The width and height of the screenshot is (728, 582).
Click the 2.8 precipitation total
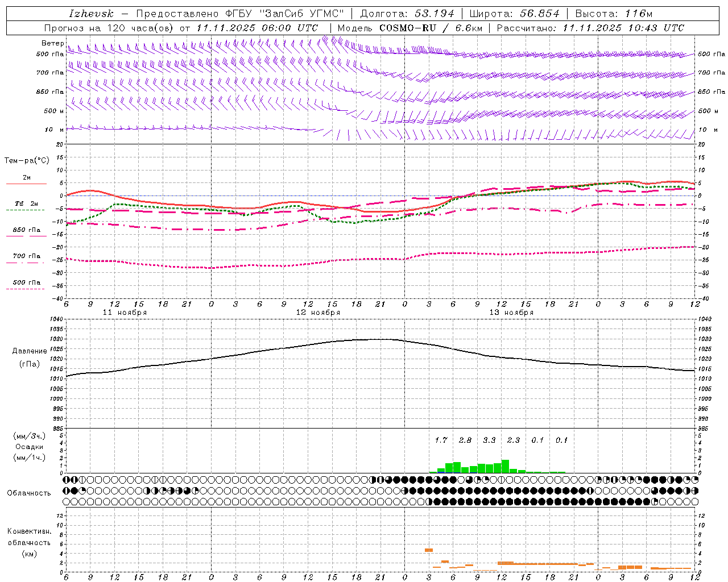465,440
